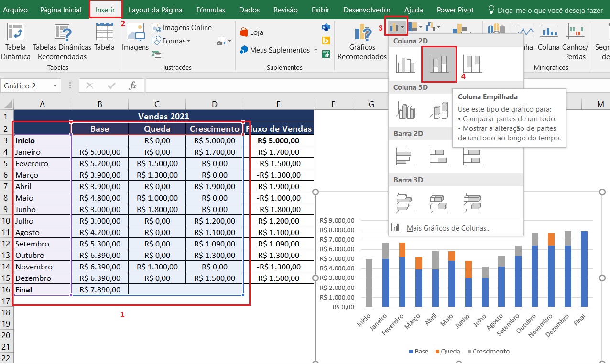Switch to the Fórmulas ribbon tab

[x=211, y=10]
